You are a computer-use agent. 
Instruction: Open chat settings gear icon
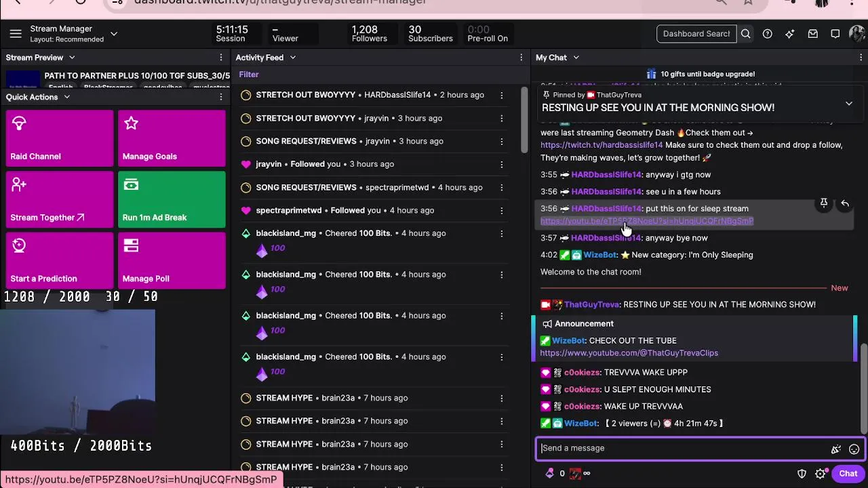[821, 474]
